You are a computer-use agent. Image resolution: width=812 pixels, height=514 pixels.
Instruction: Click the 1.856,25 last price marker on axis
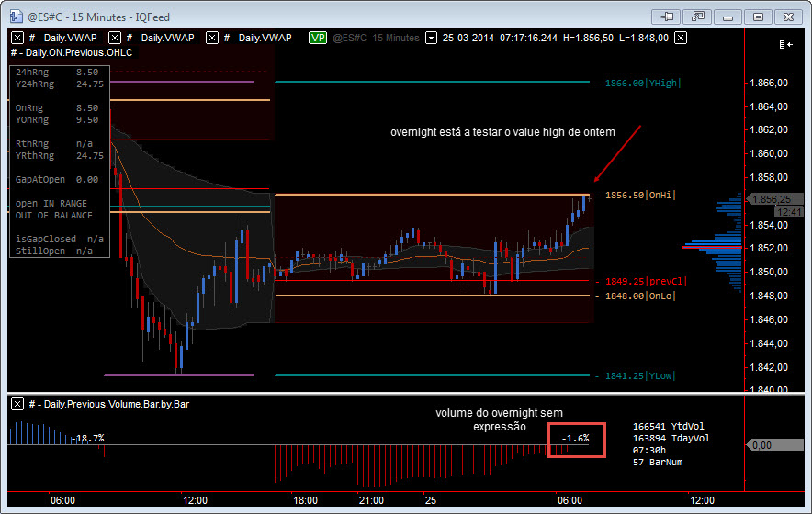point(773,199)
